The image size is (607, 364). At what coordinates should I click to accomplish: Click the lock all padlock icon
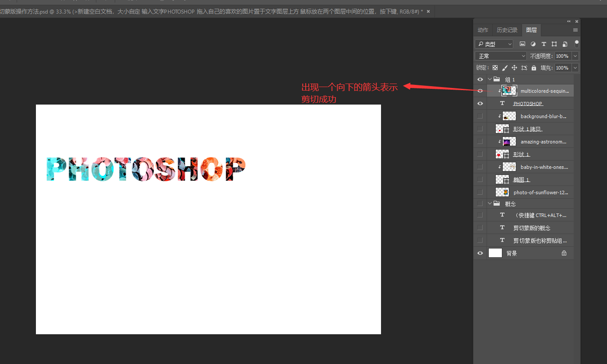533,68
